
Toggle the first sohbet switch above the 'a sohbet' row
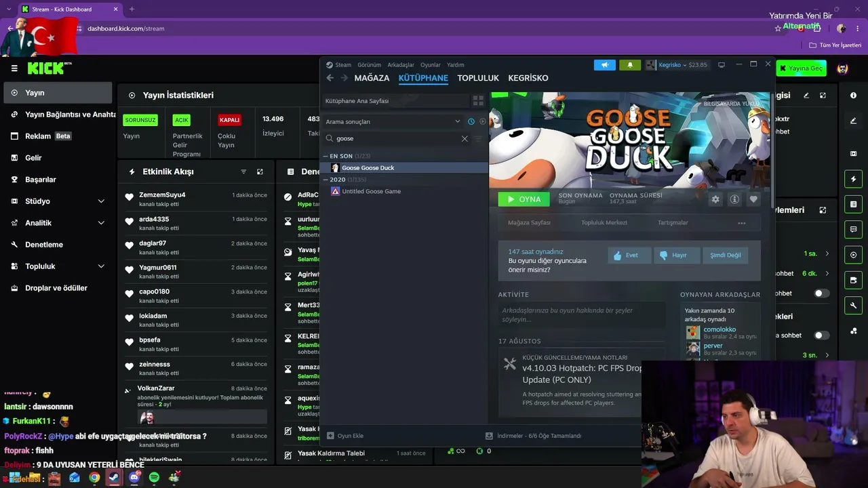click(x=821, y=293)
